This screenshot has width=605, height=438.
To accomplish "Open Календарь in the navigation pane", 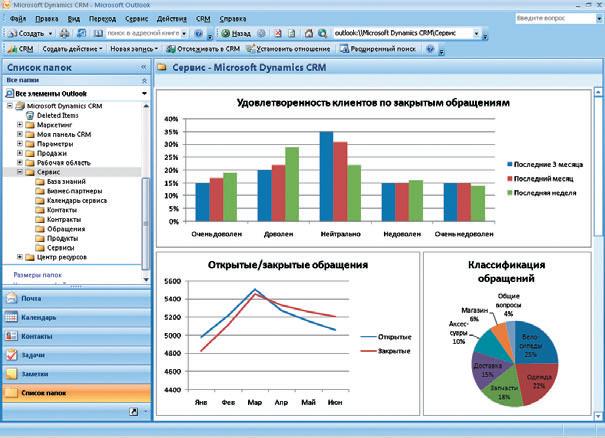I will 76,318.
